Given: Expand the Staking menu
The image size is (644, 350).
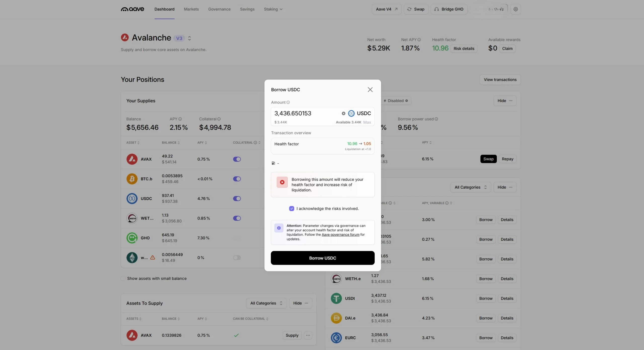Looking at the screenshot, I should pos(273,9).
